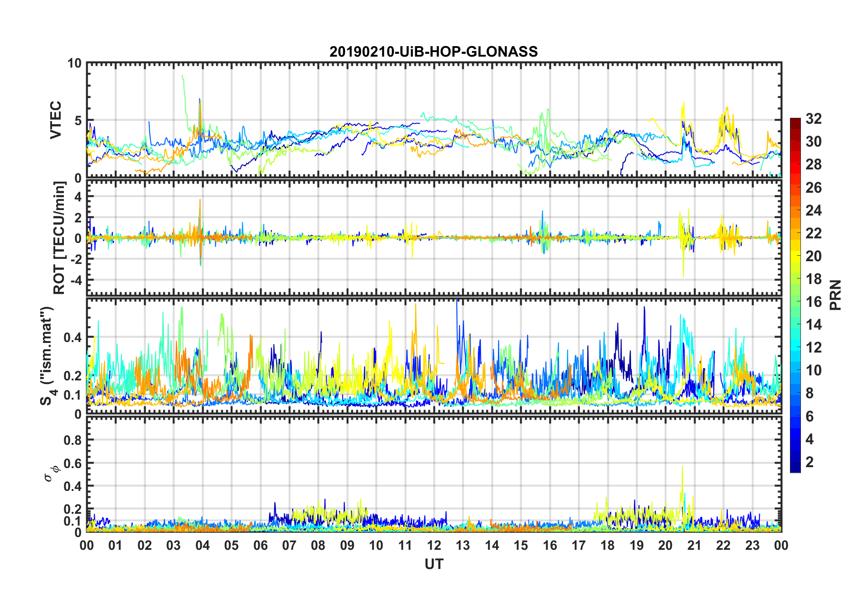This screenshot has height=590, width=868.
Task: Click the UT tick label 01
Action: tap(115, 545)
